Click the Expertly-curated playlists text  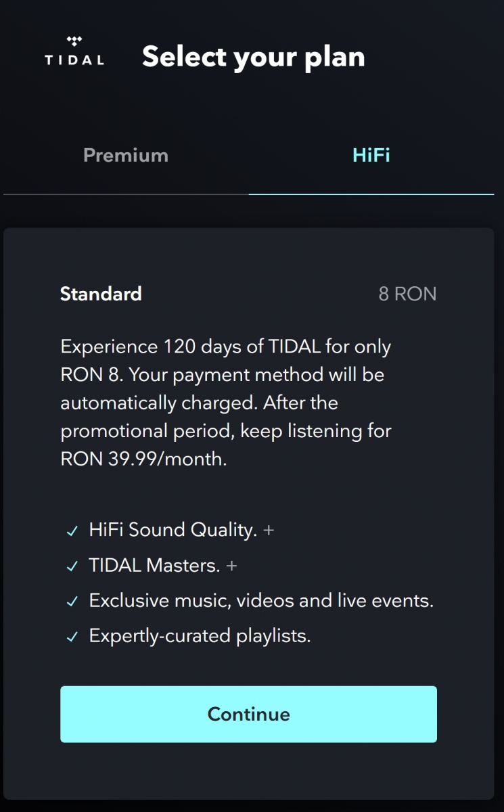click(200, 636)
